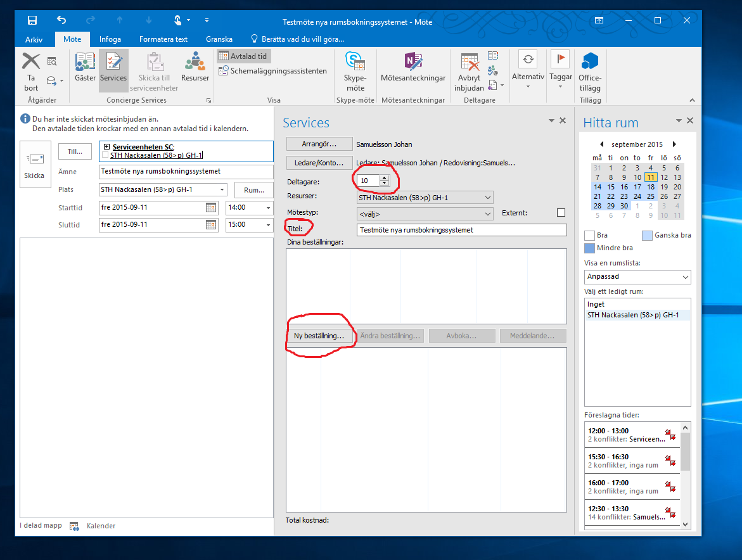Screen dimensions: 742x560
Task: Switch to the Infoga tab
Action: tap(110, 39)
